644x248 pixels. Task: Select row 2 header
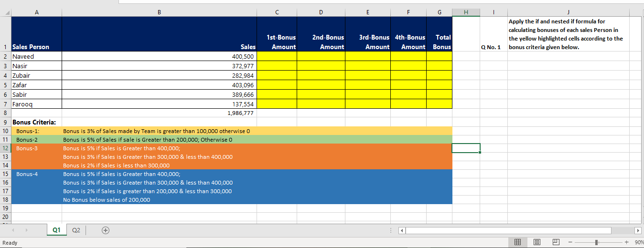(5, 56)
